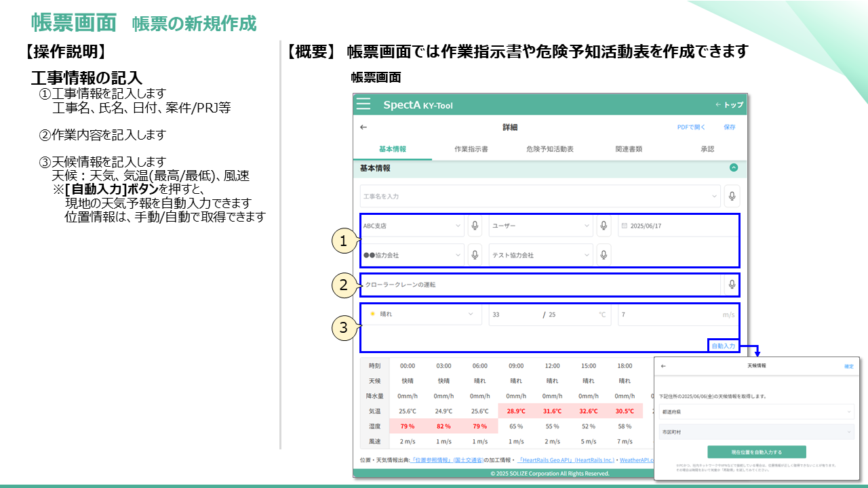
Task: Open the ABC支店 dropdown
Action: [x=412, y=226]
